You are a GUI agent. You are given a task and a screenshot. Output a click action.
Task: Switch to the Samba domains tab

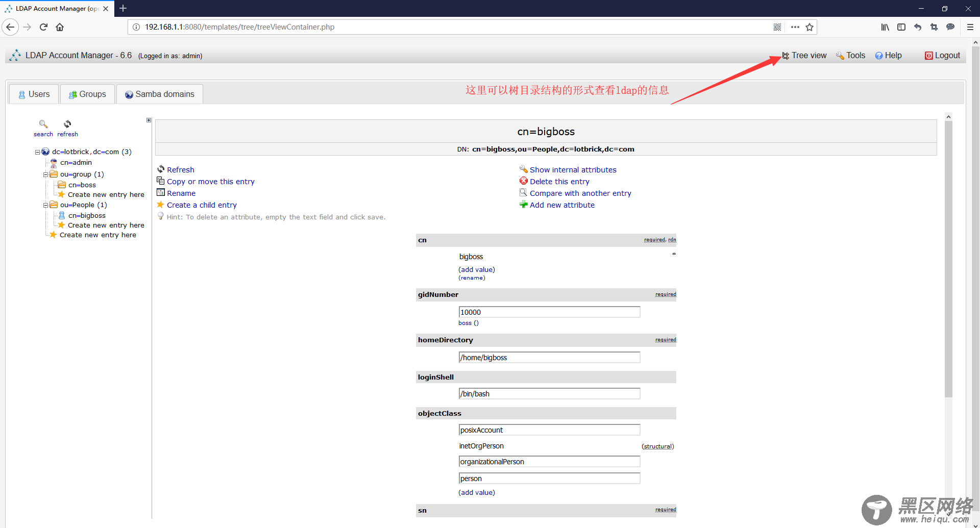(160, 94)
